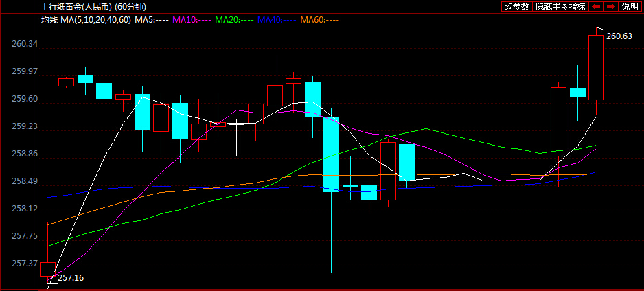Screen dimensions: 644x291
Task: Click the 260.63 high price marker
Action: pos(619,36)
